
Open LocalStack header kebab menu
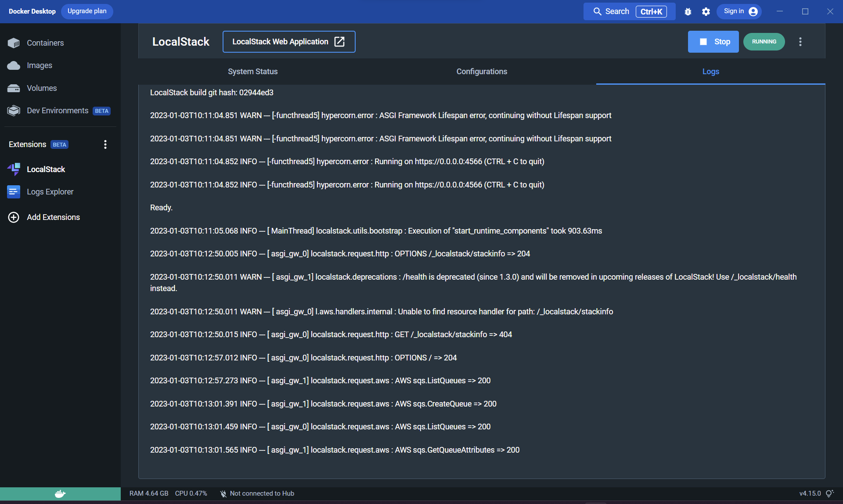click(800, 42)
